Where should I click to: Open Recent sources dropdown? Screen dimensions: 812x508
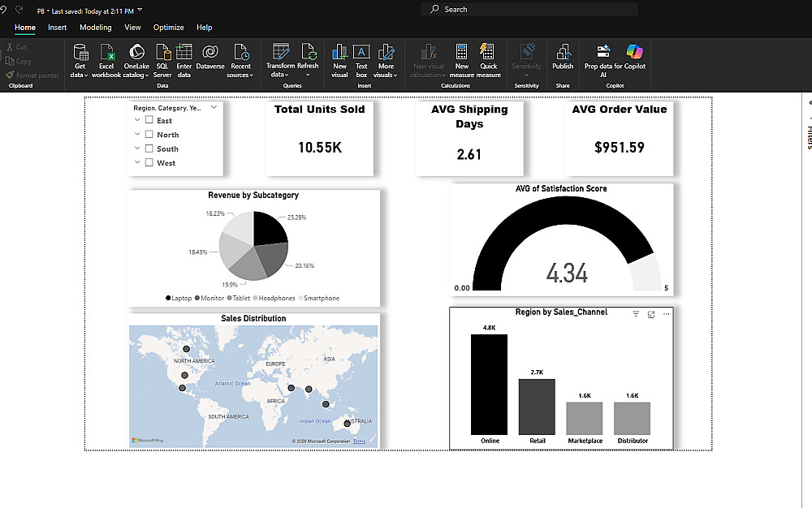240,61
